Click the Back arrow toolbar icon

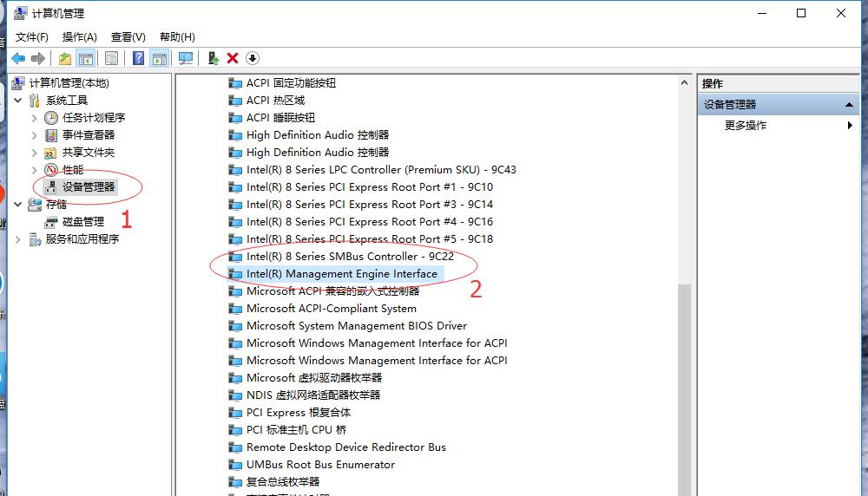tap(18, 58)
